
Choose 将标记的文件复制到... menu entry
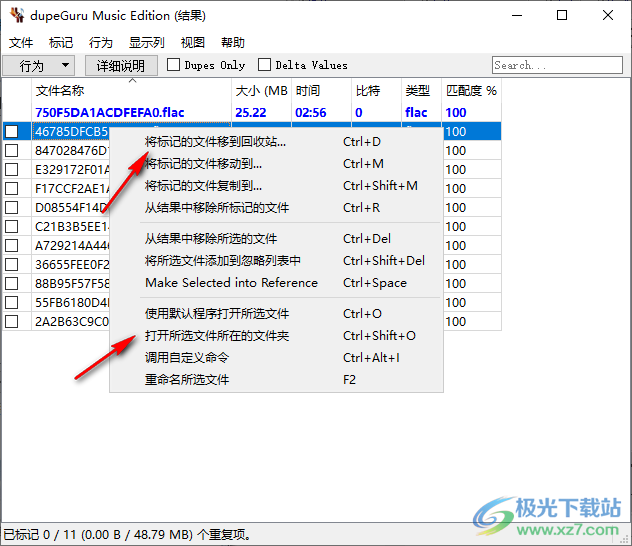276,186
